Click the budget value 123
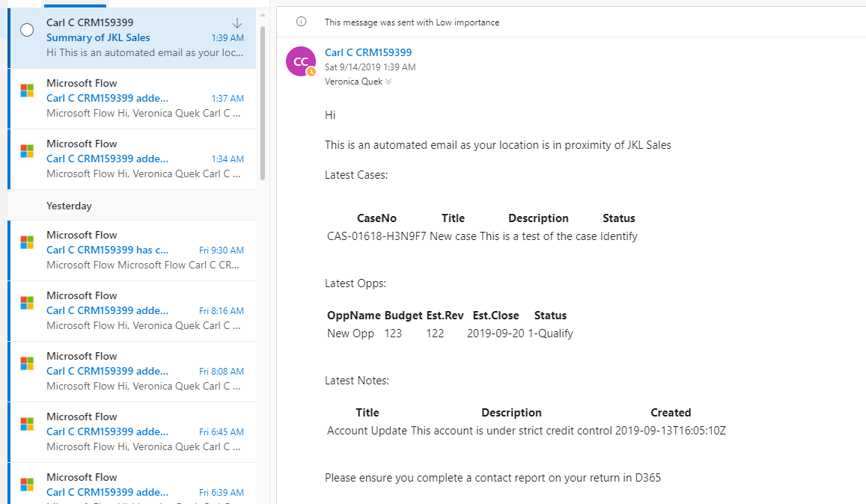 (x=393, y=334)
